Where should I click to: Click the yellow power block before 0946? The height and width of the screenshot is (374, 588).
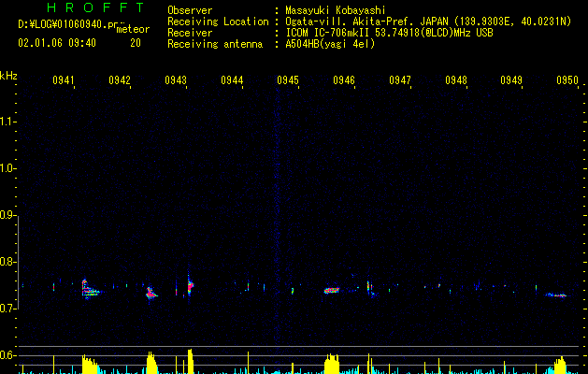click(332, 364)
